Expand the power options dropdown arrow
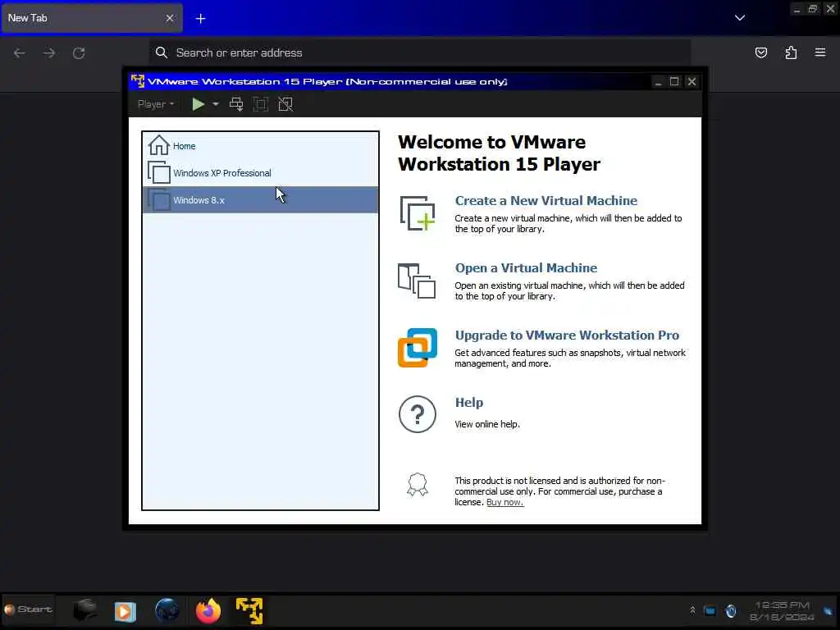Viewport: 840px width, 630px height. tap(216, 104)
